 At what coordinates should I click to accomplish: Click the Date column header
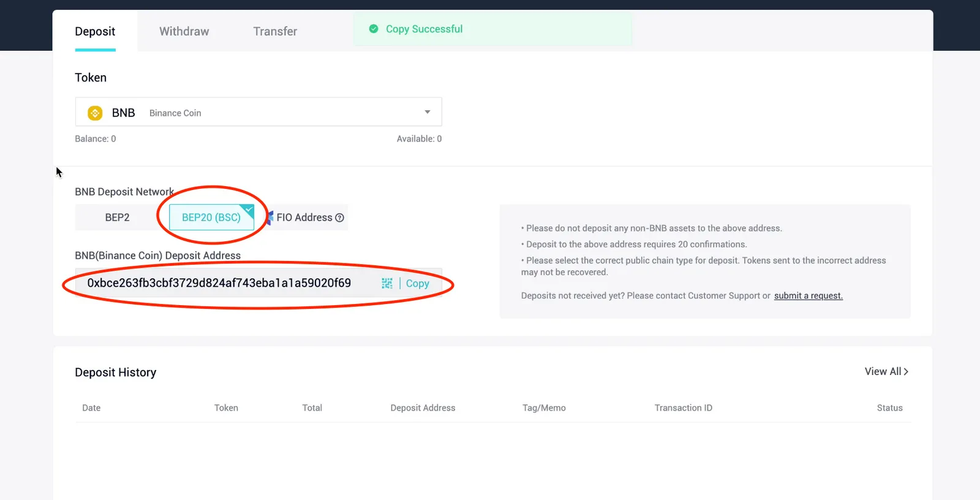coord(91,407)
